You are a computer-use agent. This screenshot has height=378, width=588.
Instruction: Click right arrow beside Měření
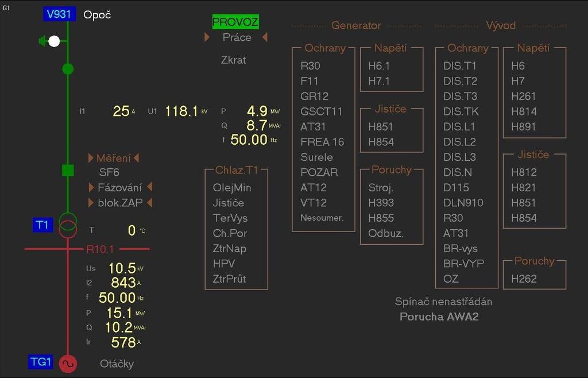137,158
